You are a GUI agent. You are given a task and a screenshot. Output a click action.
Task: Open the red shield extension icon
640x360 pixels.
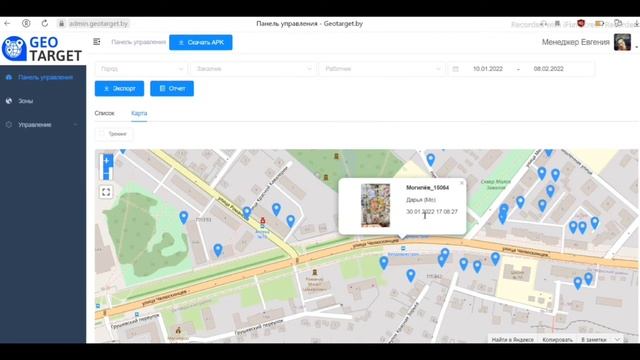pos(581,23)
